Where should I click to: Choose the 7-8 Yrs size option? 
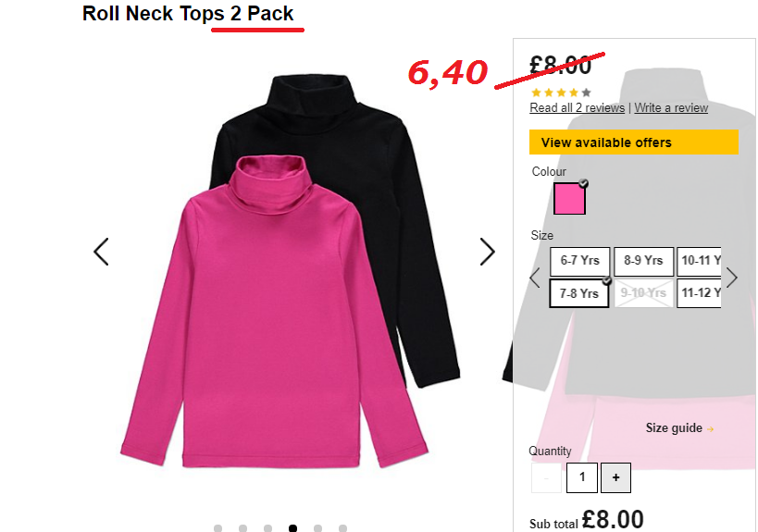tap(579, 292)
